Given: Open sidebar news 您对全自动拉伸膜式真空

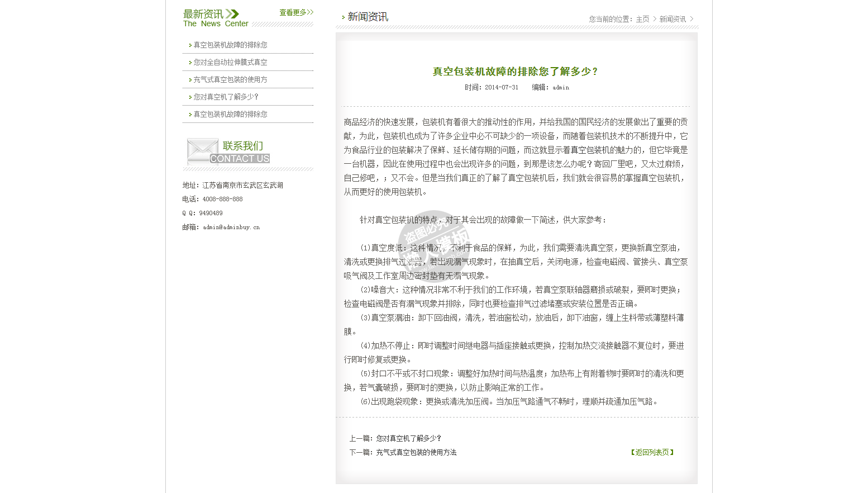Looking at the screenshot, I should (230, 63).
